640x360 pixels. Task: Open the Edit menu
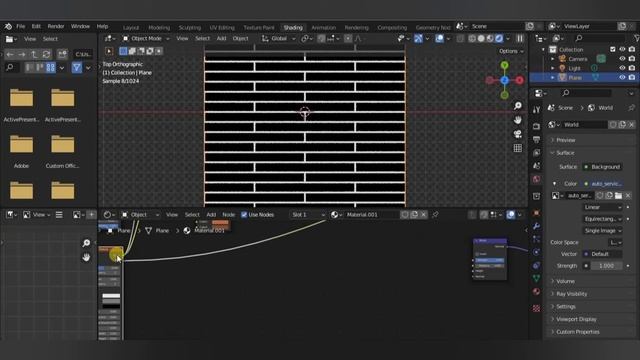36,27
